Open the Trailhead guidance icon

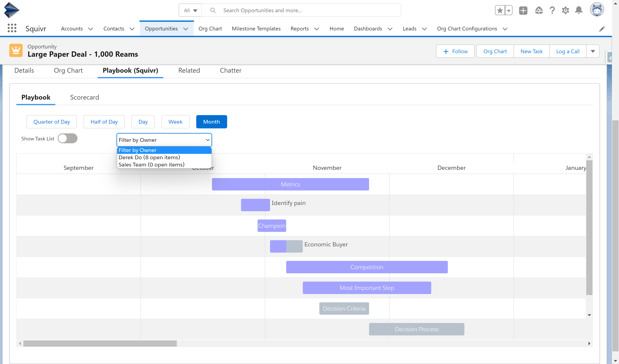tap(539, 10)
